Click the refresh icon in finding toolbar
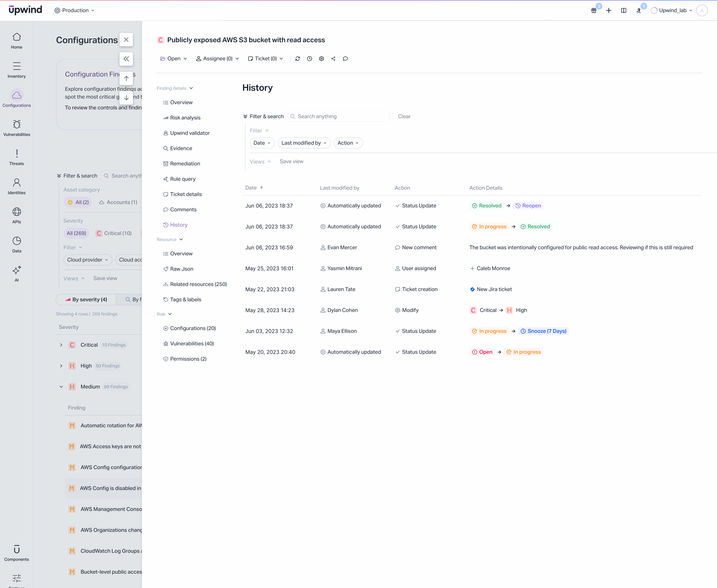The width and height of the screenshot is (717, 588). pyautogui.click(x=297, y=58)
